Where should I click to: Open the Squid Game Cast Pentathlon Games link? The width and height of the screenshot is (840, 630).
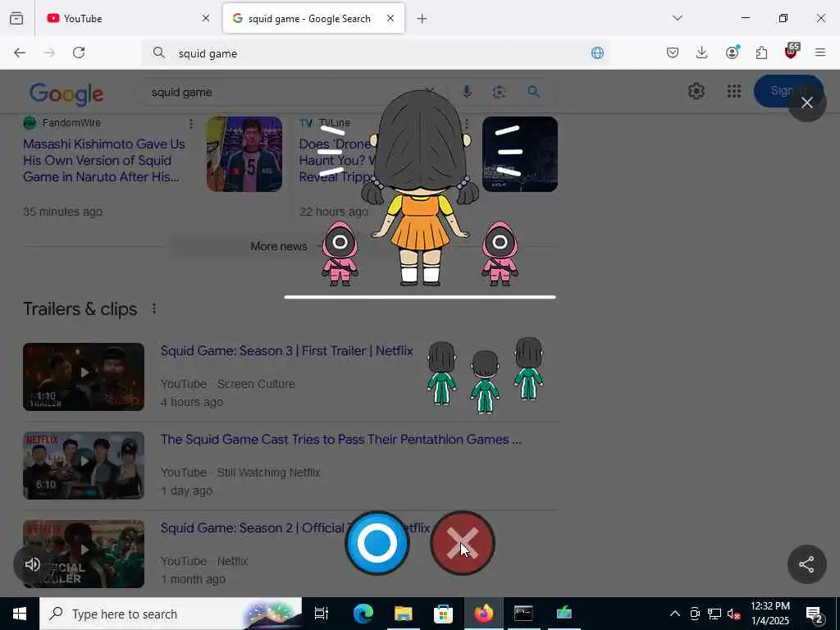click(340, 440)
